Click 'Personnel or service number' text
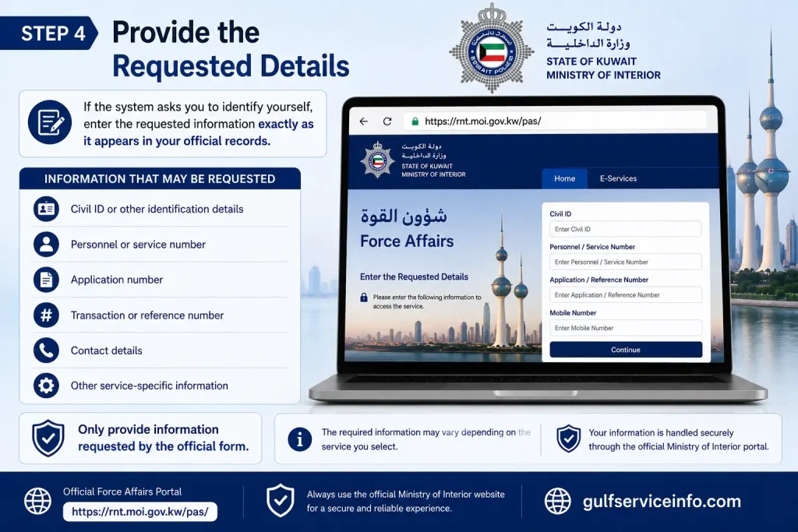The height and width of the screenshot is (532, 798). [x=138, y=245]
